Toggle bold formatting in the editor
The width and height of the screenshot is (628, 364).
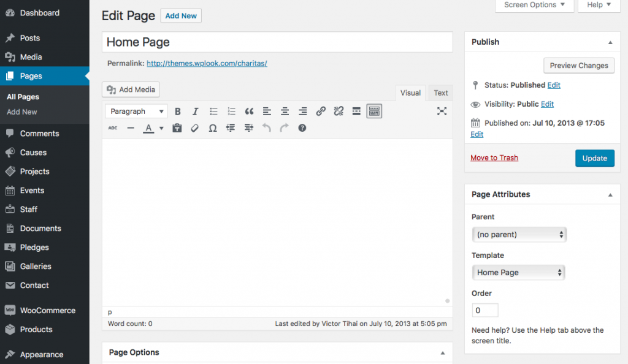tap(177, 111)
